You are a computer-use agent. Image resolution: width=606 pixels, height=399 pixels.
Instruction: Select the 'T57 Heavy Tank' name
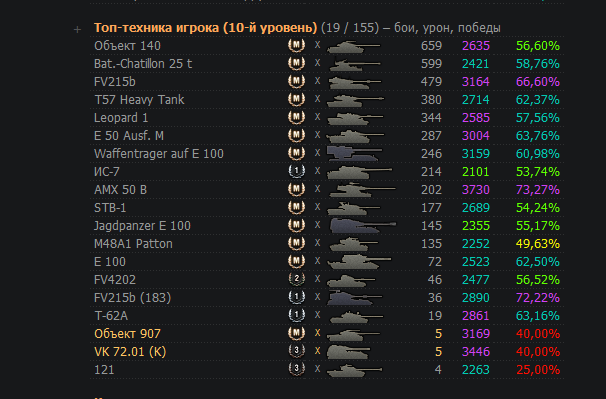[x=139, y=100]
